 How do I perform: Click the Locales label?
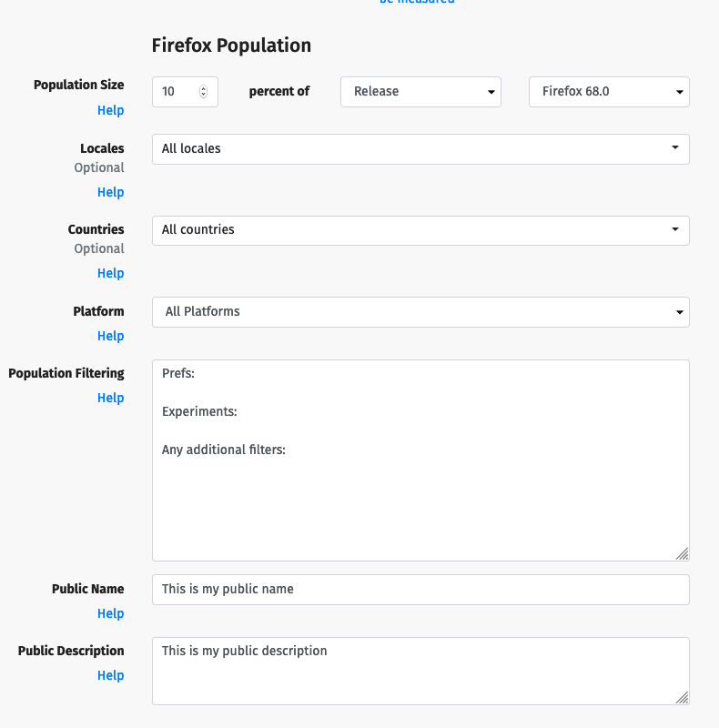click(102, 148)
